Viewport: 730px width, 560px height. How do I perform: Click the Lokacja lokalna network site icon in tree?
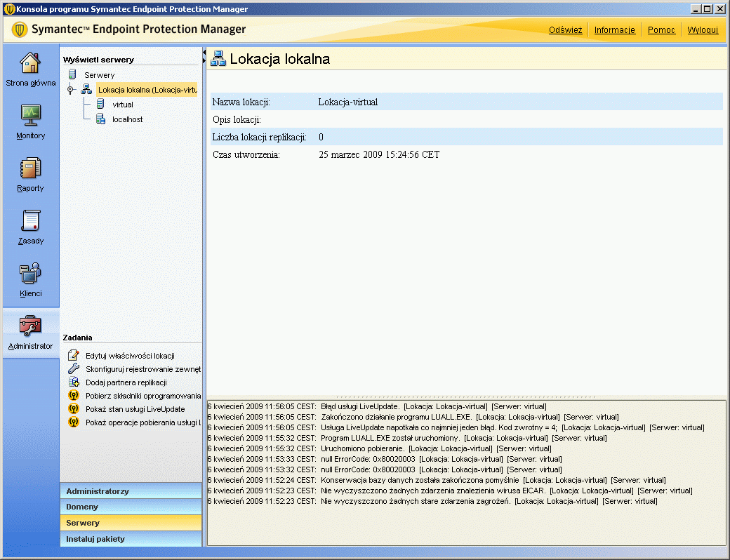pos(86,89)
